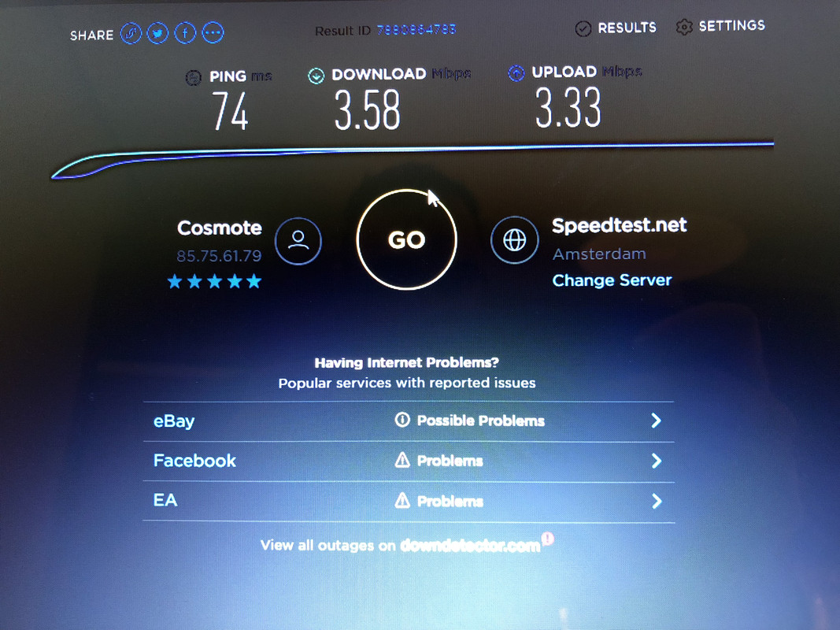840x630 pixels.
Task: Open the Result ID 7880864783 link
Action: point(416,29)
